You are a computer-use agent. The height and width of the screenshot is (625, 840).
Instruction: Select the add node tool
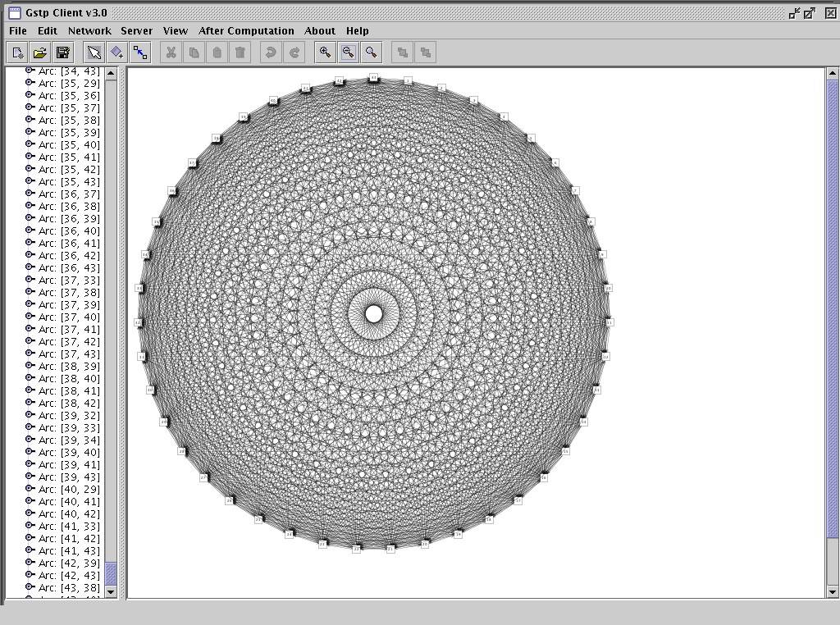[x=117, y=52]
